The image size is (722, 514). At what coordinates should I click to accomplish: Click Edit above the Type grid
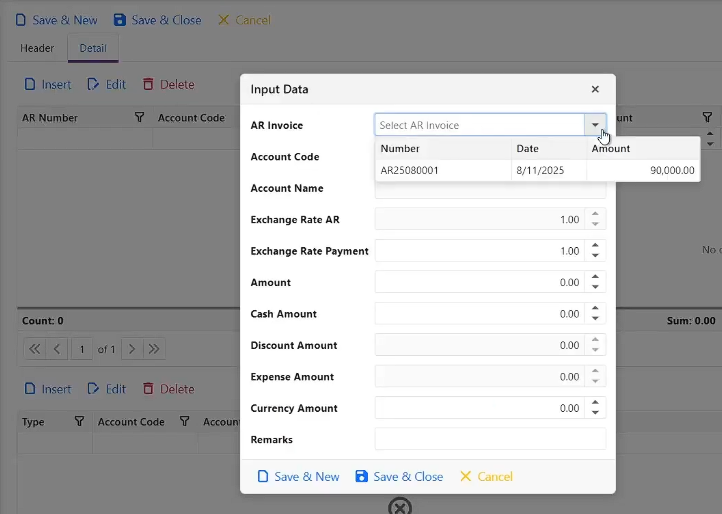point(107,389)
